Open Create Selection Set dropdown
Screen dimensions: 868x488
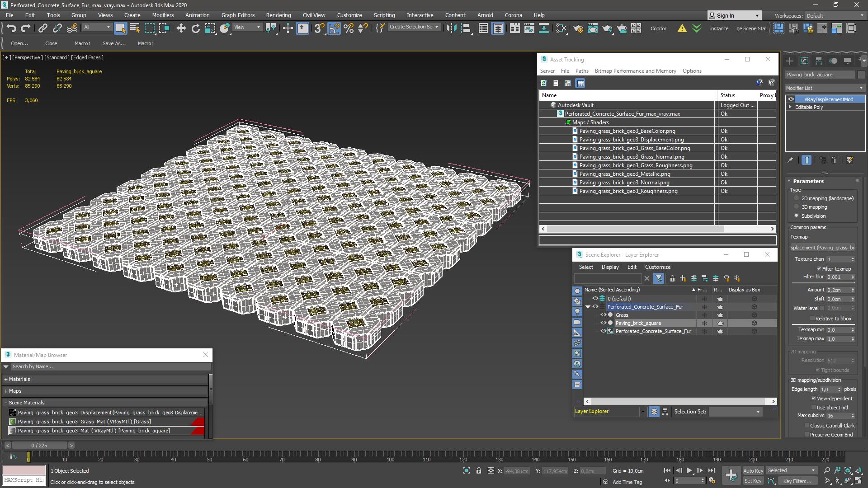(414, 27)
